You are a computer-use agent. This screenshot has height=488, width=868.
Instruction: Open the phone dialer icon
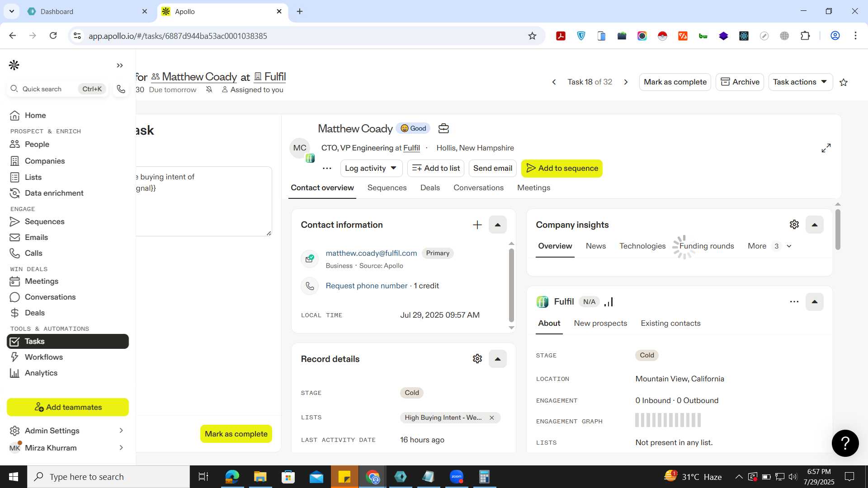(121, 89)
